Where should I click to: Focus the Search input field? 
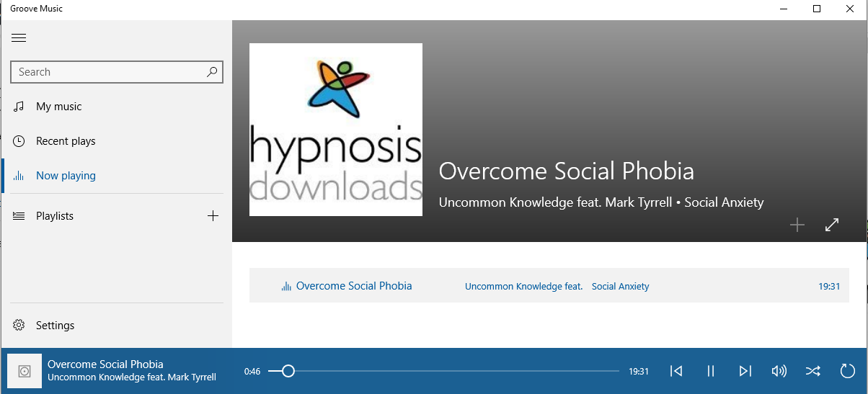(117, 72)
